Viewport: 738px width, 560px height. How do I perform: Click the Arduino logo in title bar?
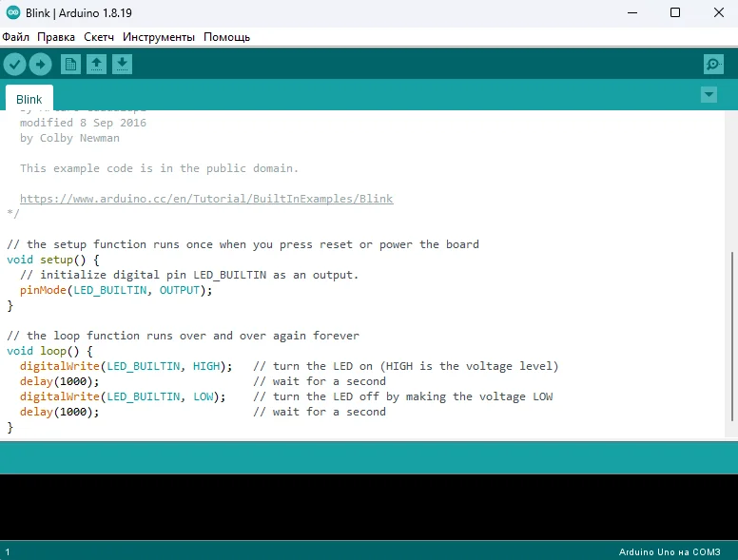click(11, 12)
